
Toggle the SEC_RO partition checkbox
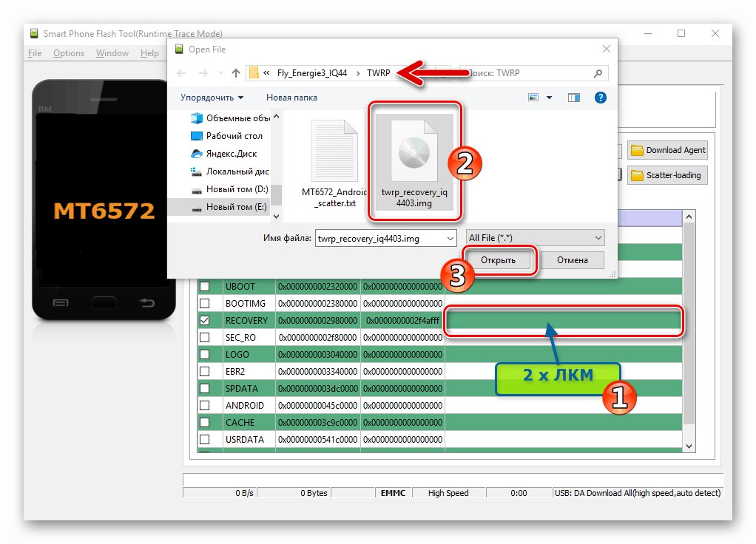[204, 337]
